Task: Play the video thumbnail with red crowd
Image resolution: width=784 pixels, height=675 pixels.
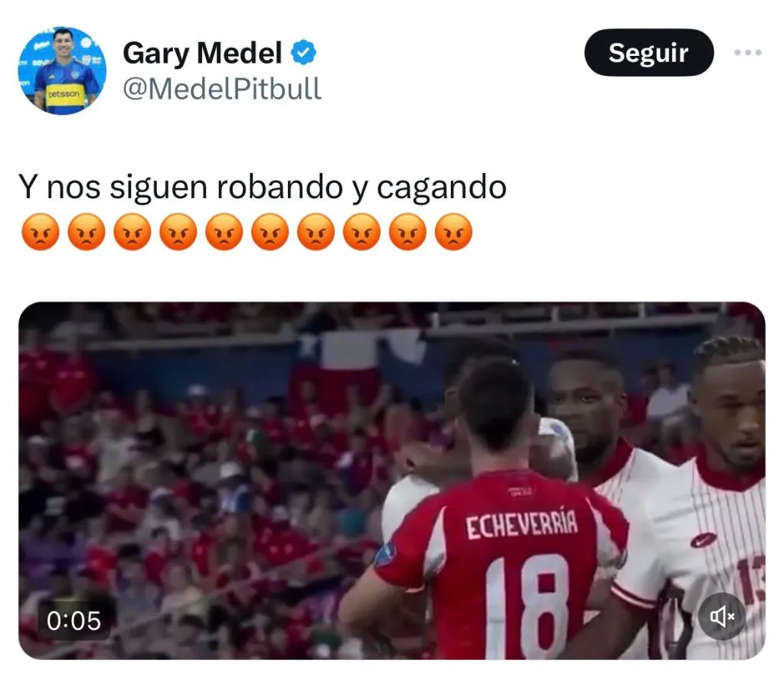Action: point(391,480)
